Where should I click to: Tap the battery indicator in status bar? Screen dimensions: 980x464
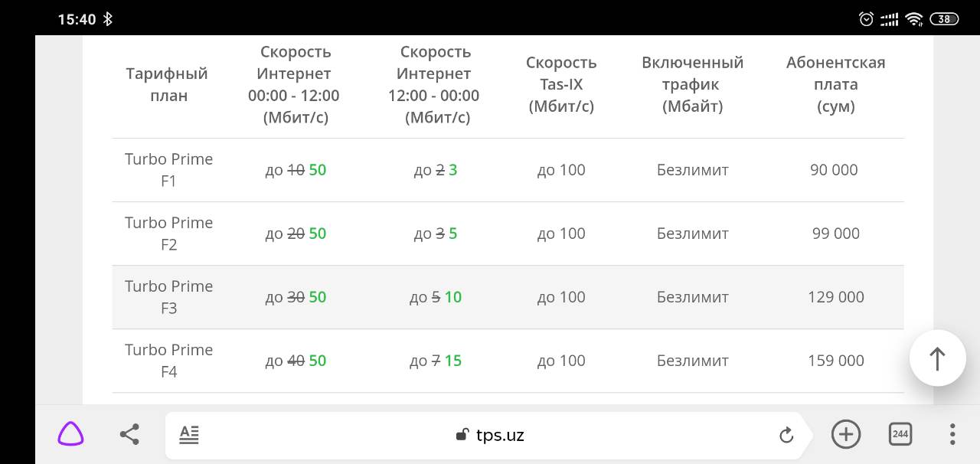tap(944, 19)
